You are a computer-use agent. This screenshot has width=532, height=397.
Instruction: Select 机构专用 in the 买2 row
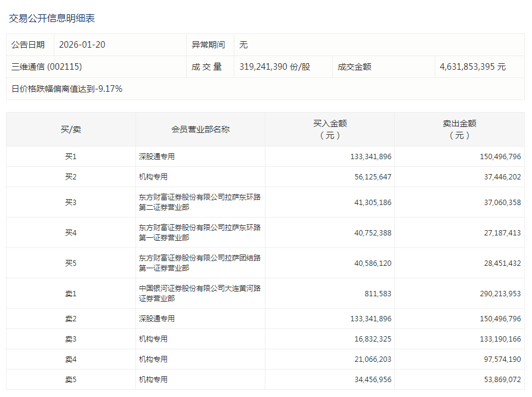click(153, 177)
